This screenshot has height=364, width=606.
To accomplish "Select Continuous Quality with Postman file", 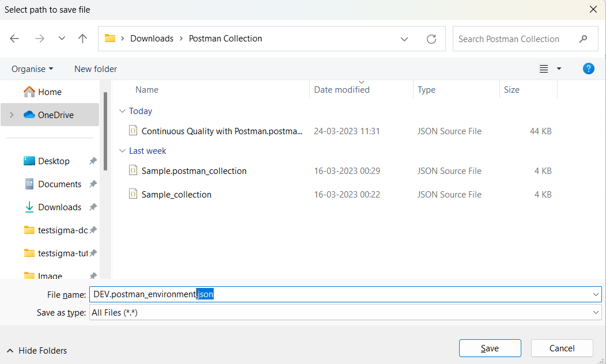I will coord(222,131).
